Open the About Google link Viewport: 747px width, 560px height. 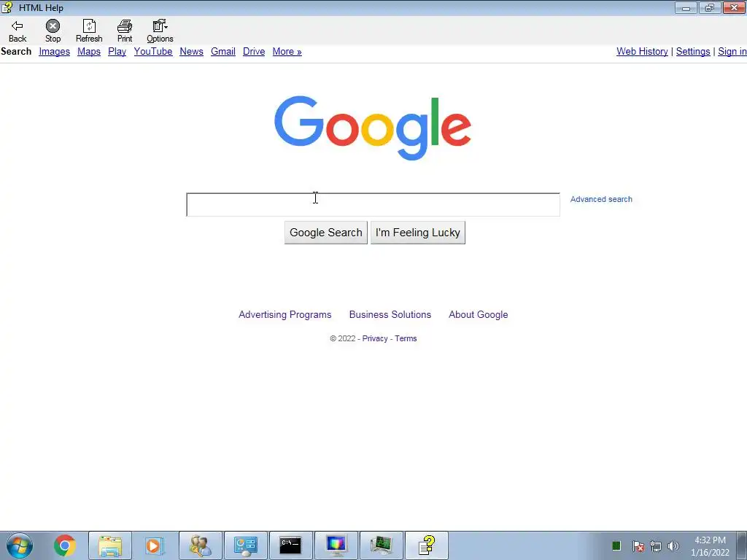pos(479,314)
